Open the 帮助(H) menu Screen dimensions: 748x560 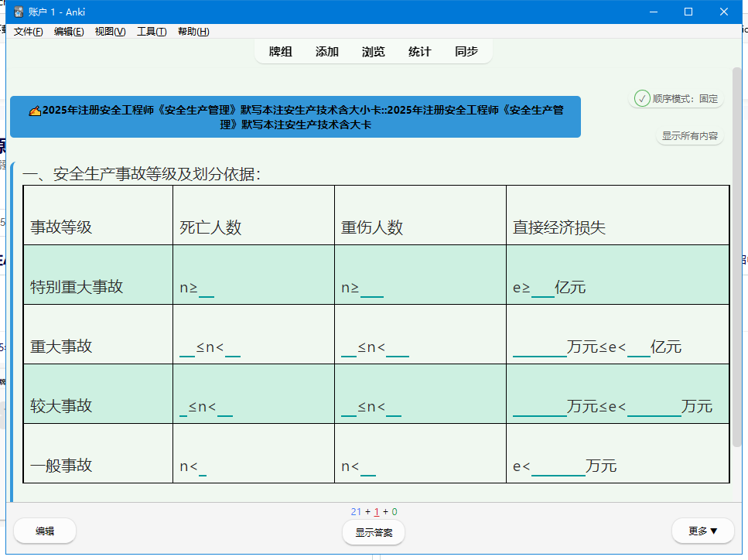tap(193, 32)
